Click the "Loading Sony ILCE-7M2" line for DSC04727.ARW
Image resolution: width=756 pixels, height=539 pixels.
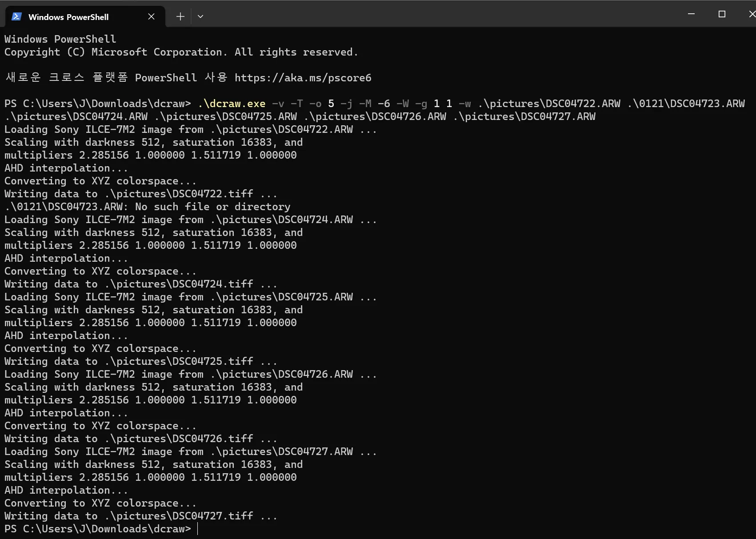[x=190, y=451]
